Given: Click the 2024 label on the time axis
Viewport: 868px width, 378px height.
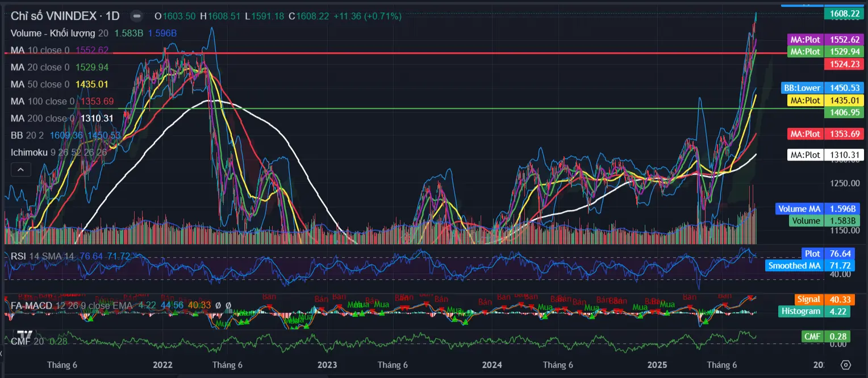Looking at the screenshot, I should coord(492,365).
